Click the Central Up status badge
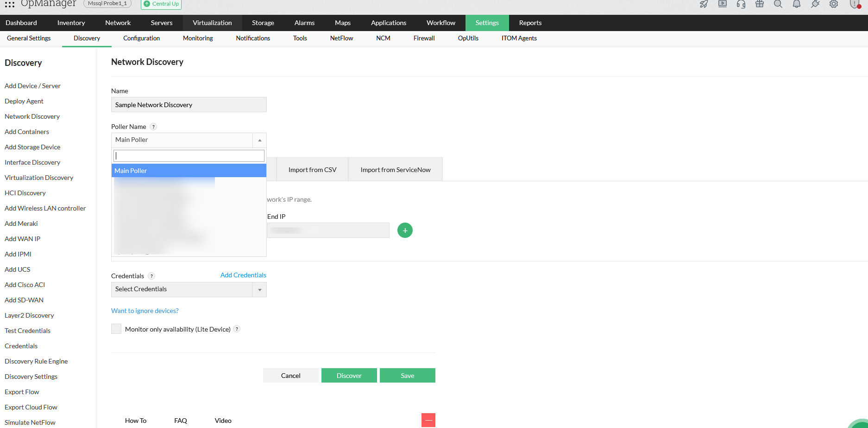Viewport: 868px width, 428px height. point(161,4)
